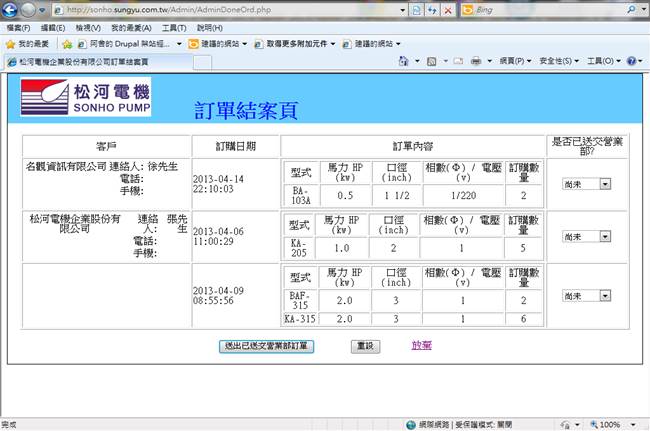Image resolution: width=650 pixels, height=431 pixels.
Task: Click the red X stop-loading icon
Action: tap(448, 10)
